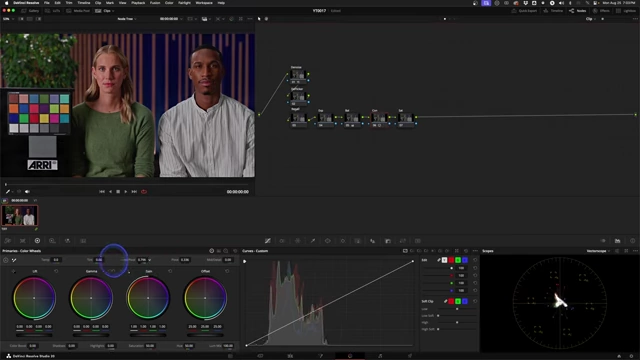Toggle the green curve edit channel
Screen dimensions: 640x360
pyautogui.click(x=458, y=260)
